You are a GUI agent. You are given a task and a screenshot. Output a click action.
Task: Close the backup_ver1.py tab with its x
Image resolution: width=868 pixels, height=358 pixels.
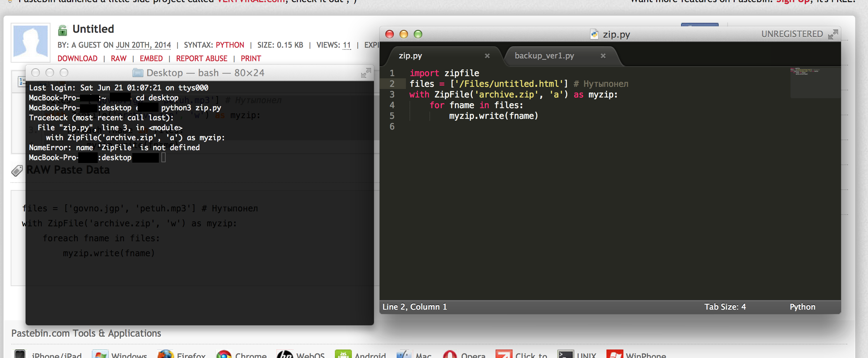point(603,56)
